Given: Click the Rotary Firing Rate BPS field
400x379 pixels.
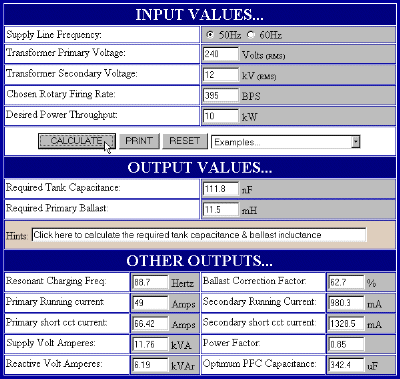Looking at the screenshot, I should click(221, 95).
